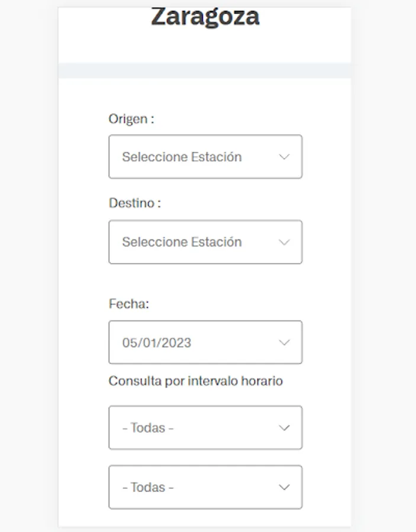Click the chevron of the second Todas selector
The height and width of the screenshot is (532, 416).
[x=284, y=488]
